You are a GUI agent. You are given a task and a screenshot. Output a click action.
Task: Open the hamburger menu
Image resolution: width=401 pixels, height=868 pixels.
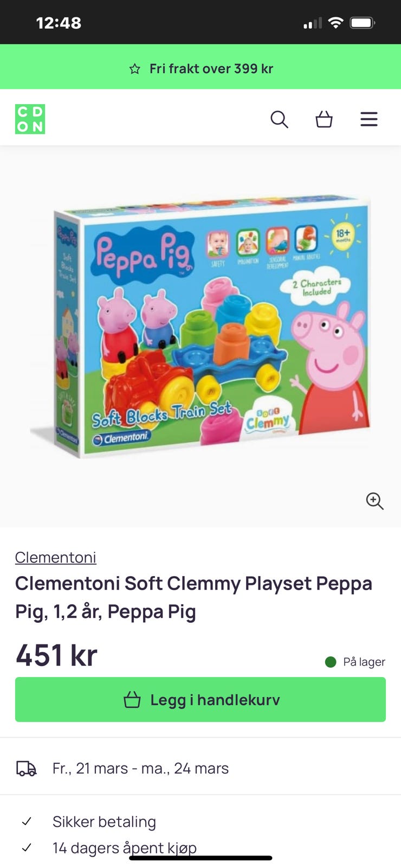click(369, 119)
